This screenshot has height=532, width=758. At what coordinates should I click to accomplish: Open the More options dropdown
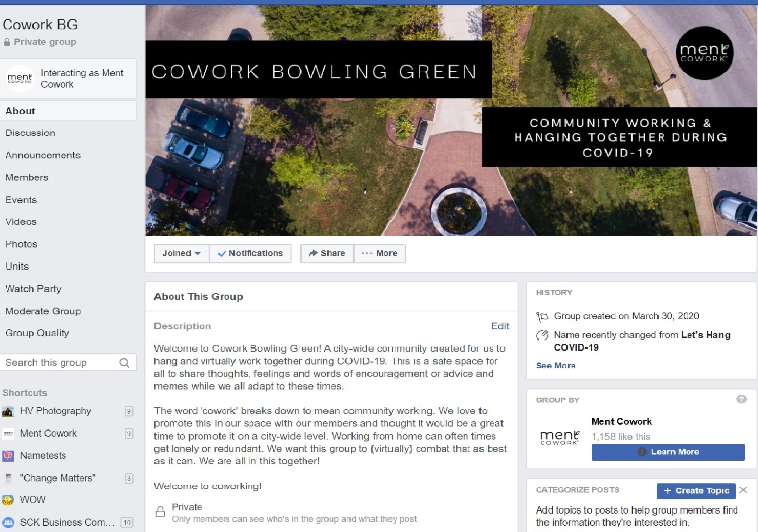[380, 254]
